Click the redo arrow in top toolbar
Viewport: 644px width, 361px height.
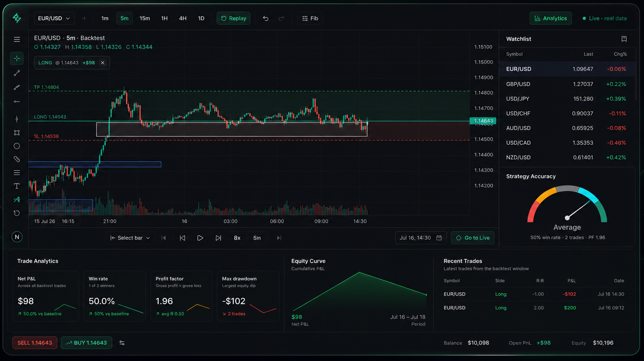(281, 18)
